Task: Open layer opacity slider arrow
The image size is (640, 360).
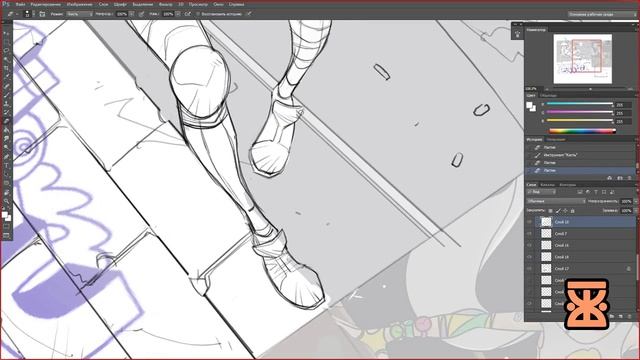Action: [x=636, y=201]
